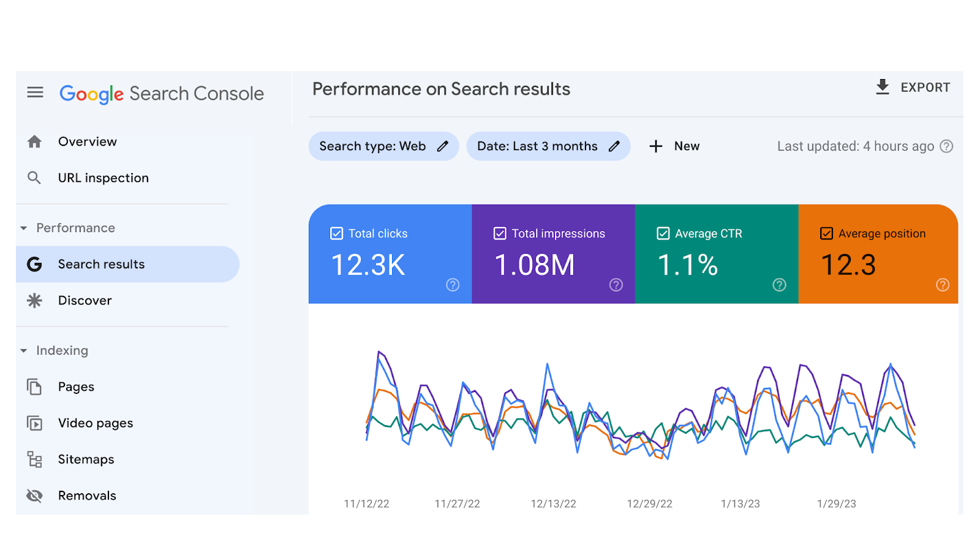This screenshot has width=980, height=552.
Task: Toggle the Total impressions checkbox
Action: (500, 233)
